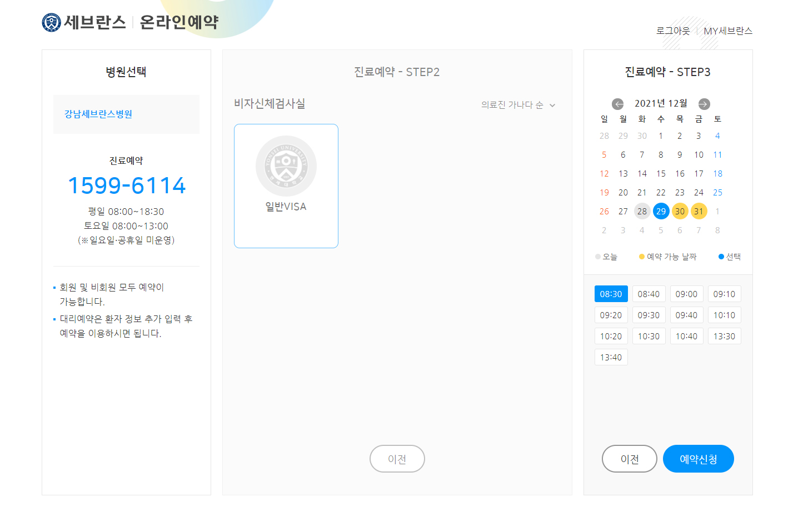788x532 pixels.
Task: Choose the 09:20 time slot
Action: coord(611,315)
